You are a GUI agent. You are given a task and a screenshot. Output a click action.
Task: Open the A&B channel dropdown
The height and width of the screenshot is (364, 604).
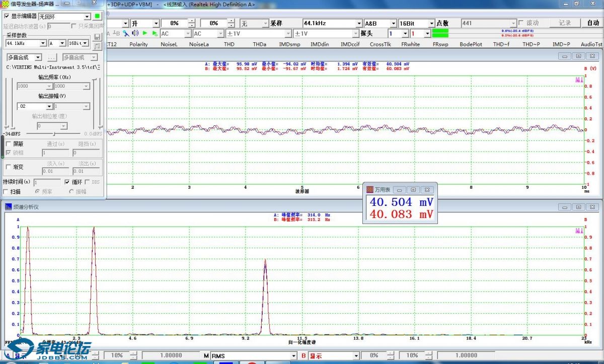coord(394,23)
